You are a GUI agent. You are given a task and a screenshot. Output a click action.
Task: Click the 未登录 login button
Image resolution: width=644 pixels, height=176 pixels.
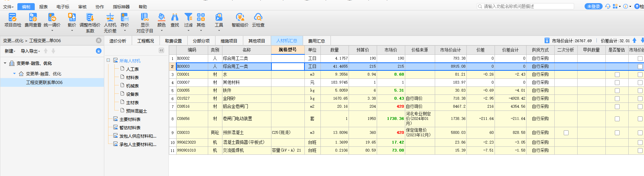594,6
